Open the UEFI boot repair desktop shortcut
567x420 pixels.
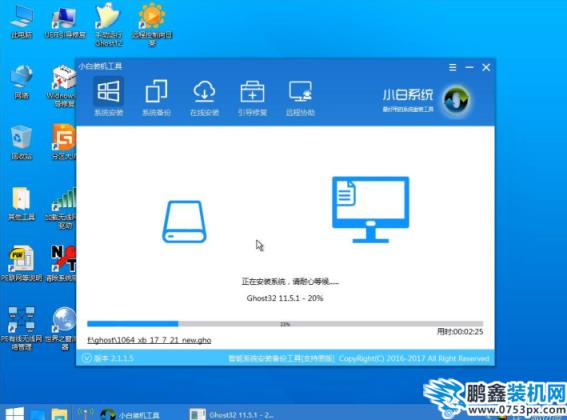click(x=65, y=24)
